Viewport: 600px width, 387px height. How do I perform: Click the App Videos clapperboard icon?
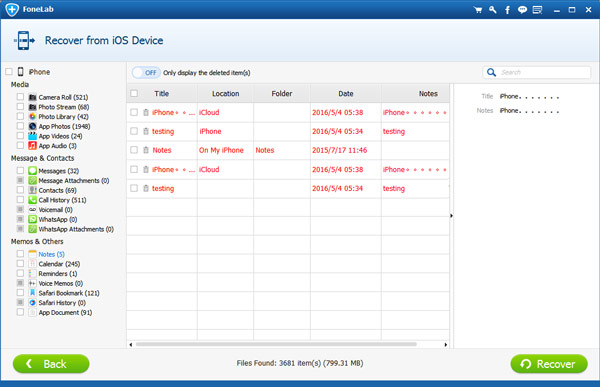[33, 136]
